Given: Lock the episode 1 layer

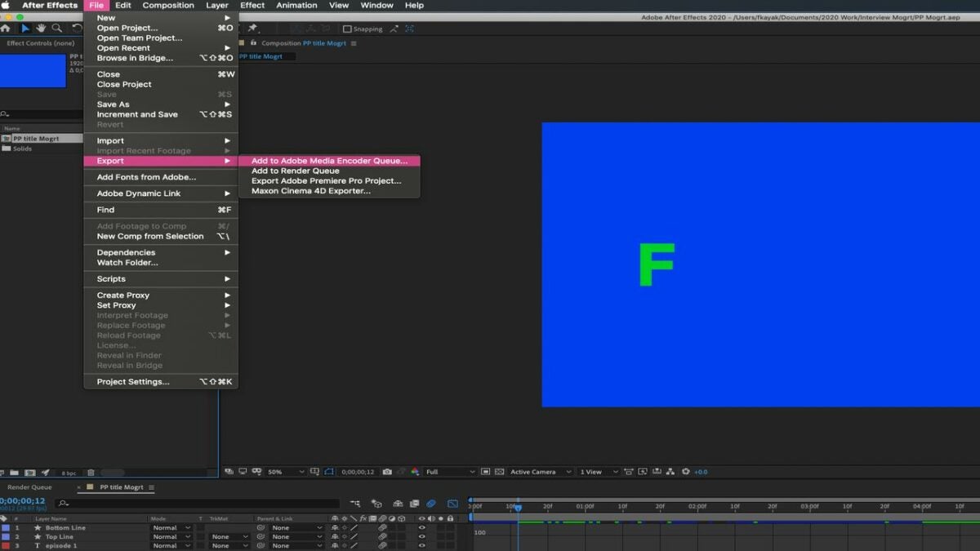Looking at the screenshot, I should coord(449,546).
